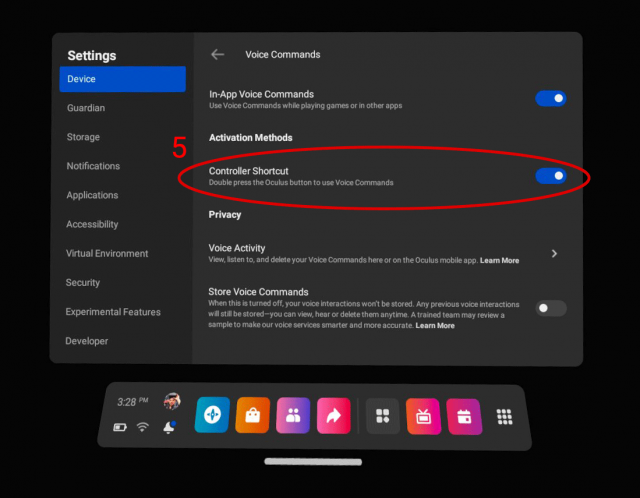Click the Sharing arrow icon
Image resolution: width=640 pixels, height=498 pixels.
pyautogui.click(x=333, y=415)
